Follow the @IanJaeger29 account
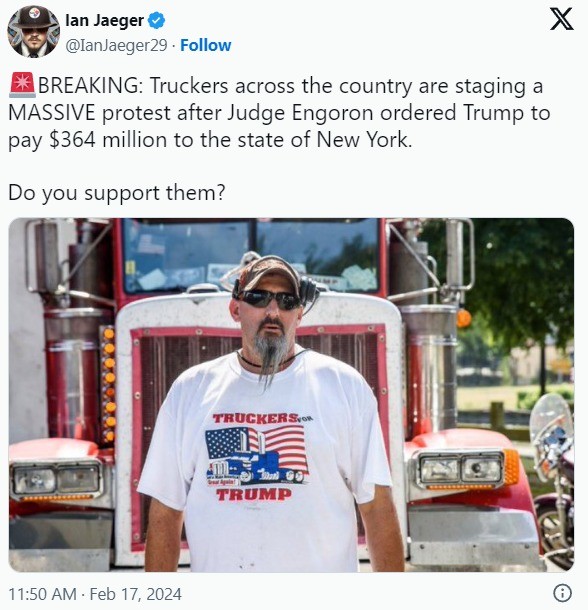Screen dimensions: 588x610 pyautogui.click(x=205, y=45)
